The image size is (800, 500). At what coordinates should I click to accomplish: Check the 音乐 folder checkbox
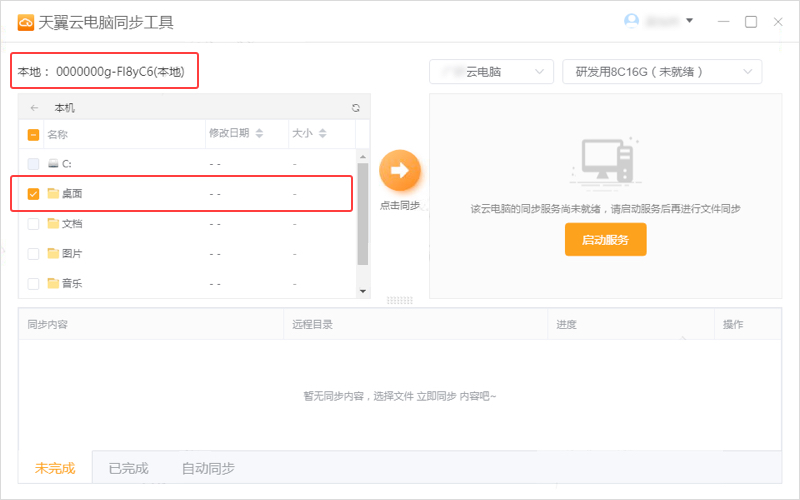click(x=33, y=283)
